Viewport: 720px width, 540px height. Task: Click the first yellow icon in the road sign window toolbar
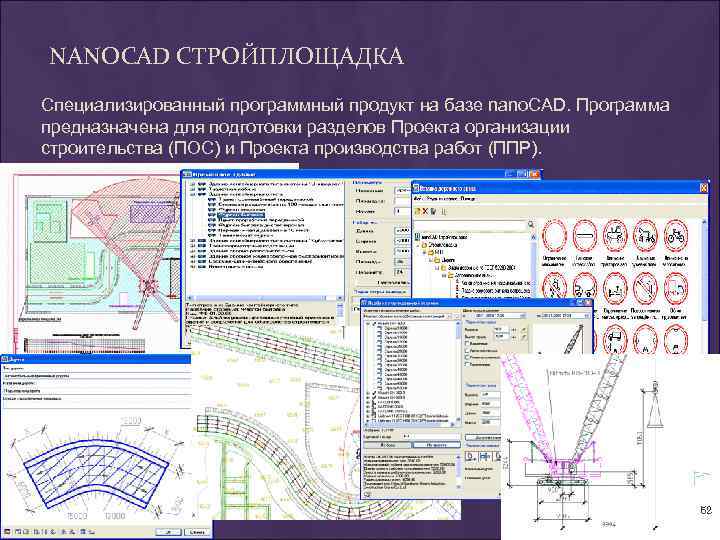tap(417, 211)
